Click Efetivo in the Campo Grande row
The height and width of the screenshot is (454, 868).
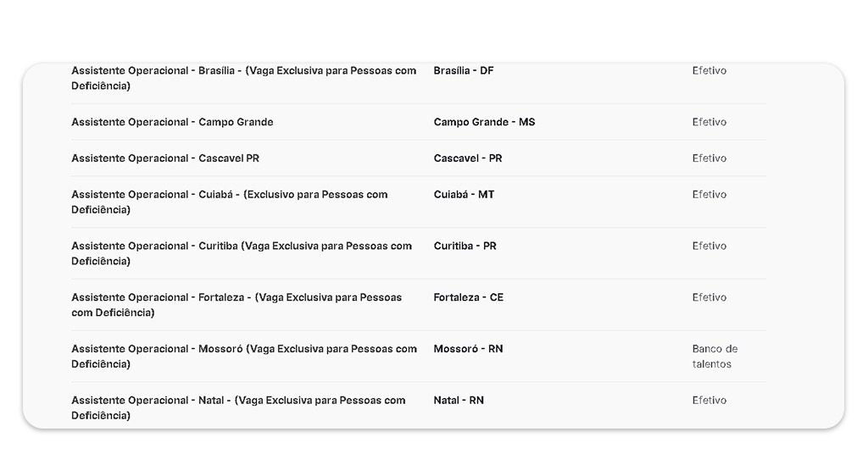pyautogui.click(x=709, y=122)
